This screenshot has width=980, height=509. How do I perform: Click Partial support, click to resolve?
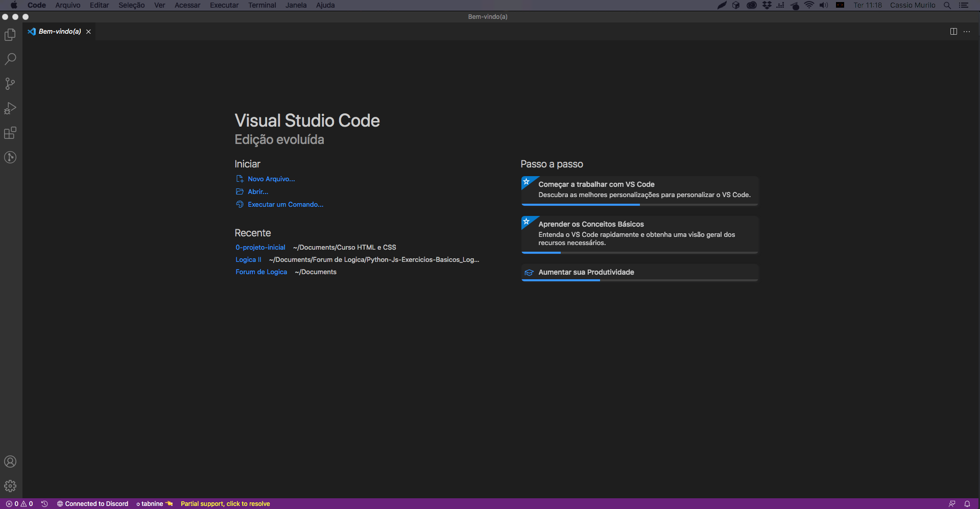click(225, 504)
